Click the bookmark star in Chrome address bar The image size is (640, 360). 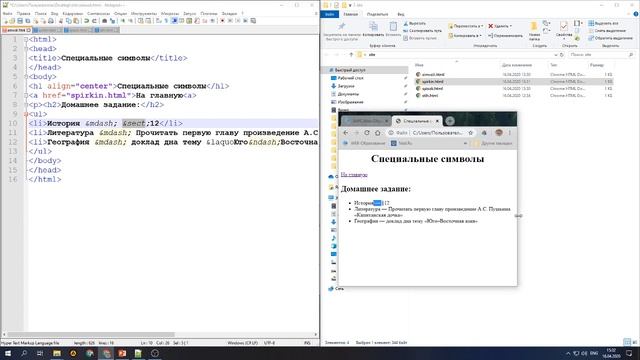471,133
